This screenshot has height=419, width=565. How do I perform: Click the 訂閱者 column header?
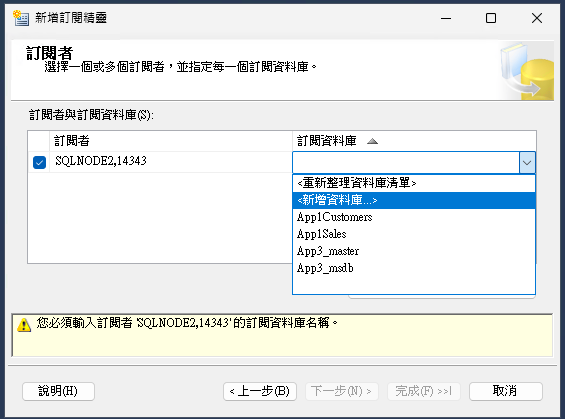pyautogui.click(x=171, y=141)
